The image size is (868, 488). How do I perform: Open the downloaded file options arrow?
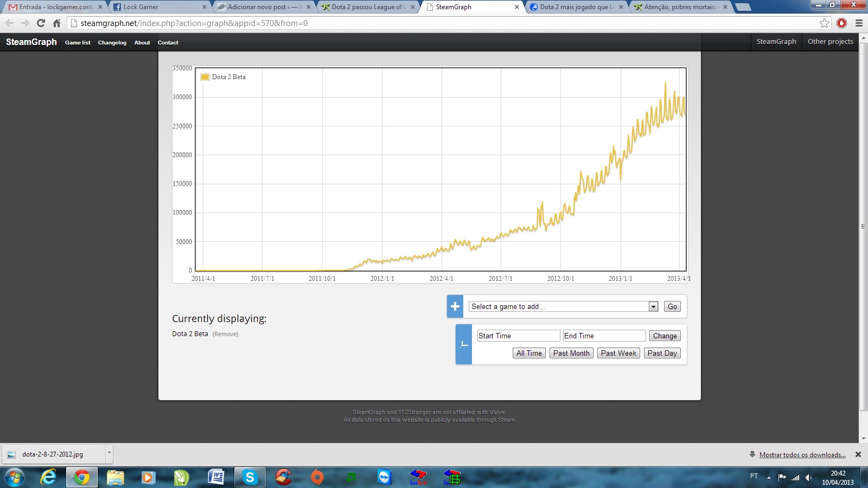point(109,453)
